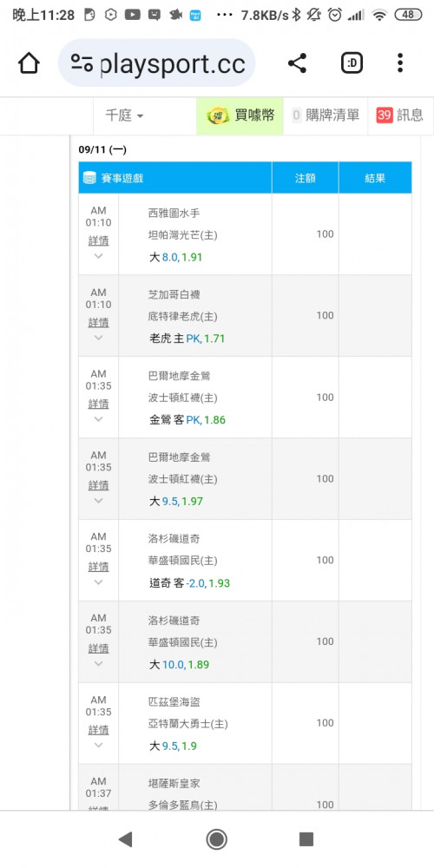Open the tab switcher icon
The height and width of the screenshot is (868, 434).
coord(352,63)
